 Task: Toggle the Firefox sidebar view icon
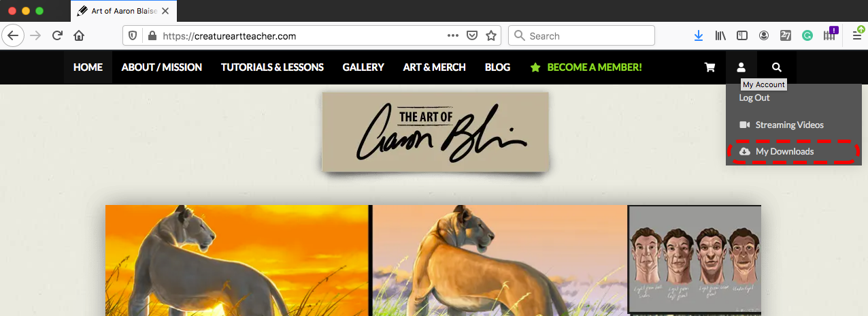pos(742,35)
